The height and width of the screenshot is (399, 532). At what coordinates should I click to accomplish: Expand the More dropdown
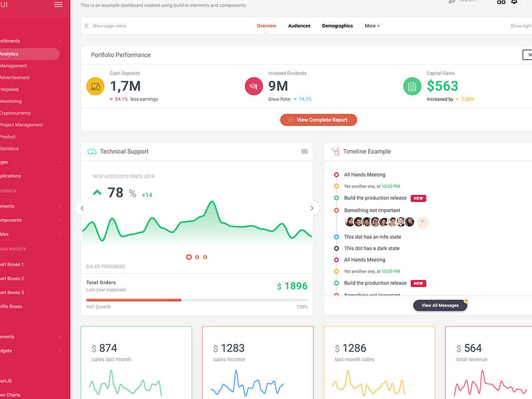click(x=372, y=26)
